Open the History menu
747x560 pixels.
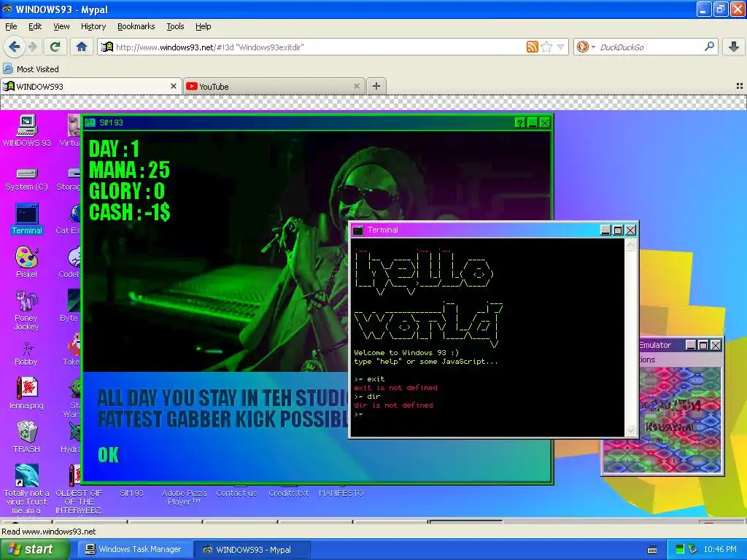[x=93, y=26]
